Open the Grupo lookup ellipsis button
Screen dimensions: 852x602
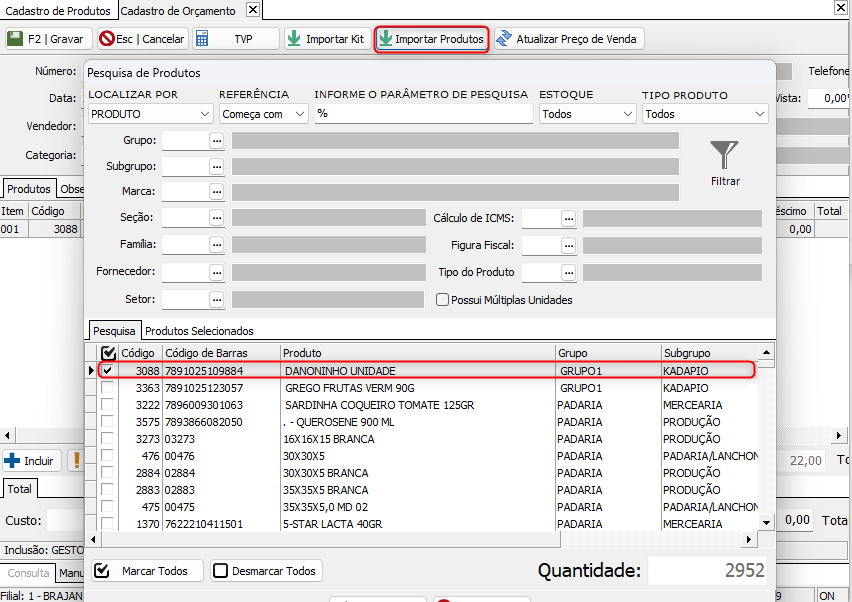[x=216, y=141]
